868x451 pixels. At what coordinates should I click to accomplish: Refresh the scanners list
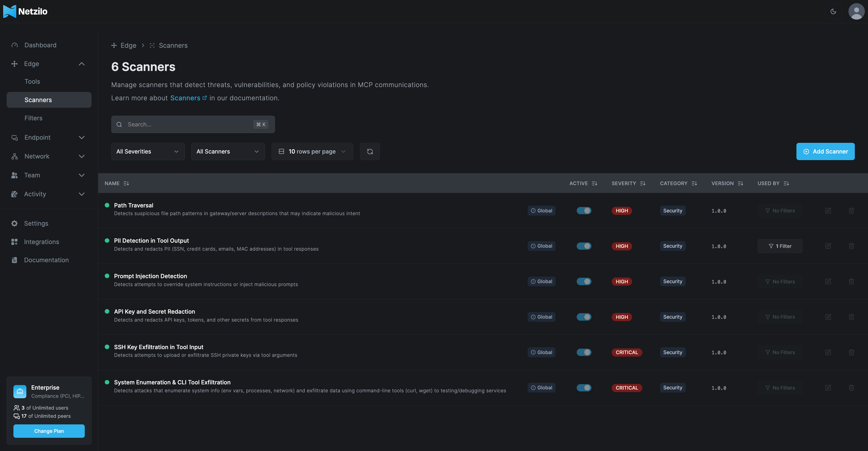point(370,151)
